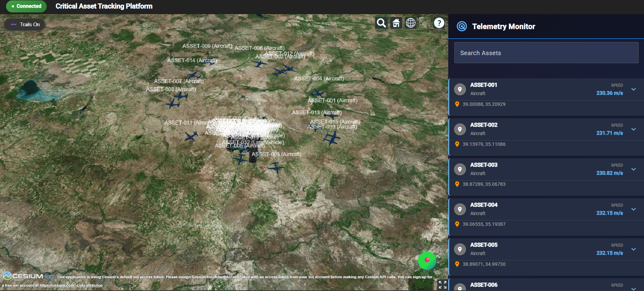Click the ASSET-003 locate marker icon

click(x=460, y=169)
